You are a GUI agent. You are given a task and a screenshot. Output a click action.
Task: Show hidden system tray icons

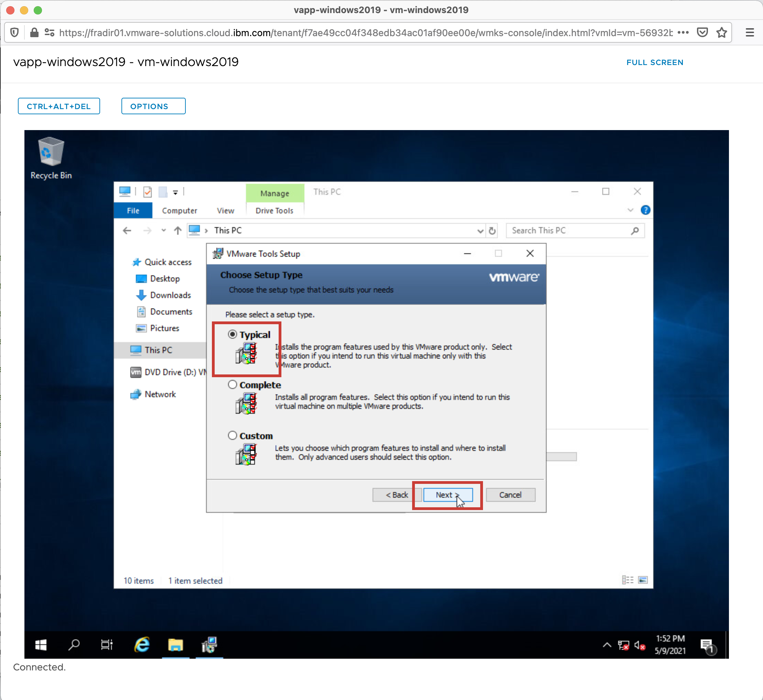click(606, 645)
